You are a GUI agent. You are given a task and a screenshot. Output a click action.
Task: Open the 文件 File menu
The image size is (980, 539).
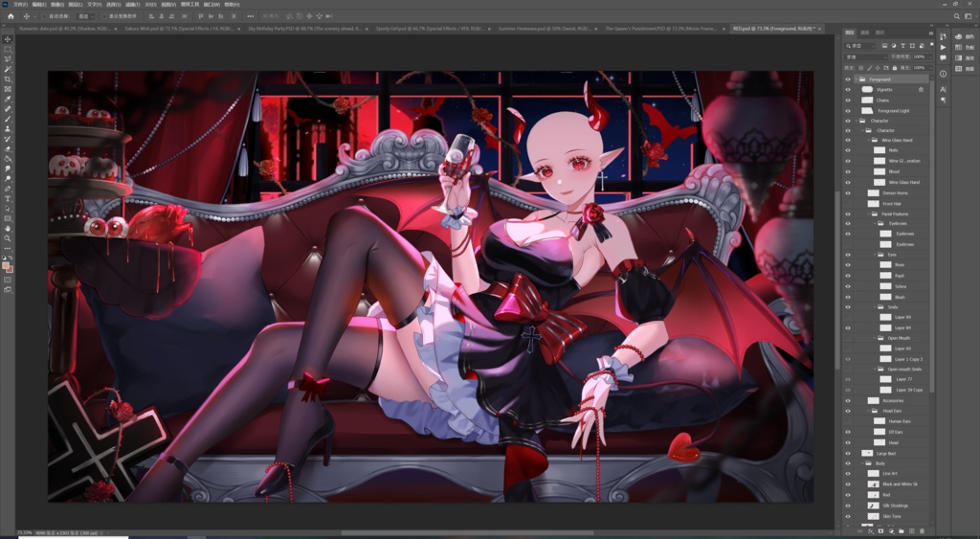[20, 5]
